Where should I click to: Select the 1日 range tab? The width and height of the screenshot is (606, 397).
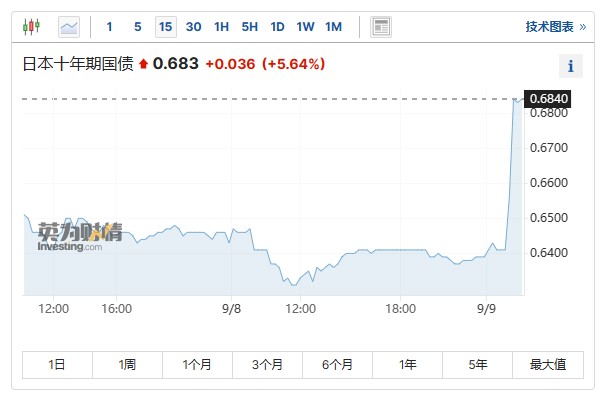tap(57, 365)
